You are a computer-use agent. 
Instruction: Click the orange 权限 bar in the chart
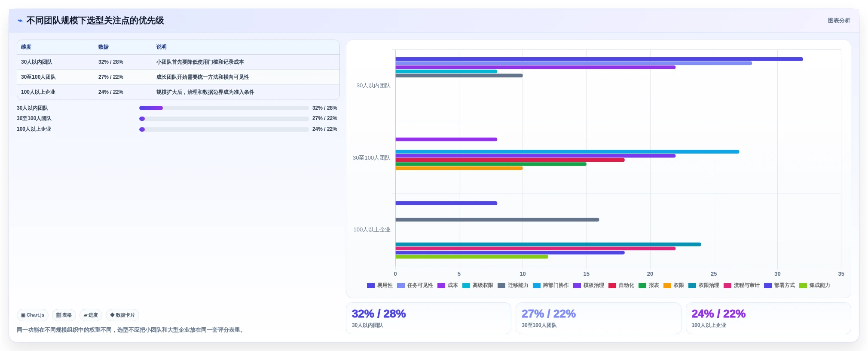(x=459, y=168)
